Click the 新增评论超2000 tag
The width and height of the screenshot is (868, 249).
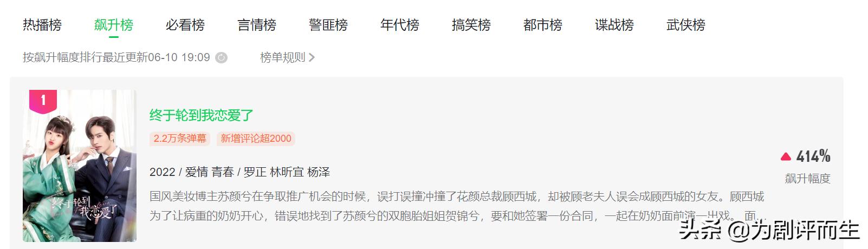(x=256, y=139)
